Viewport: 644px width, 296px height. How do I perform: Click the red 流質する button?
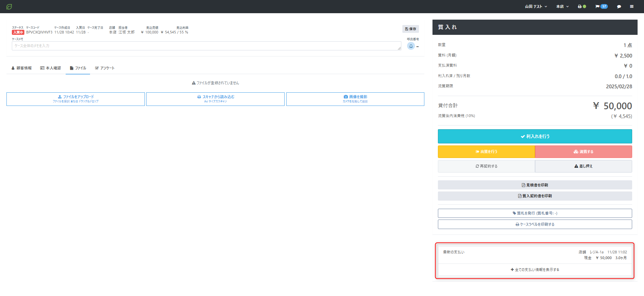583,152
